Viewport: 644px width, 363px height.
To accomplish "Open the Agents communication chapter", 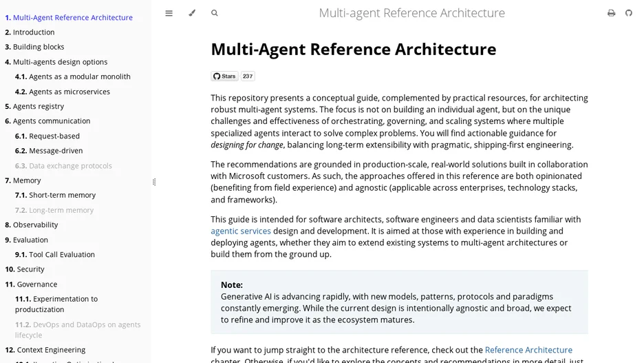I will 47,121.
